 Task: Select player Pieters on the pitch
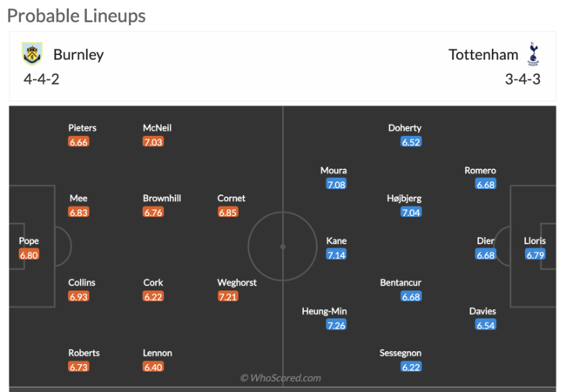click(x=83, y=128)
